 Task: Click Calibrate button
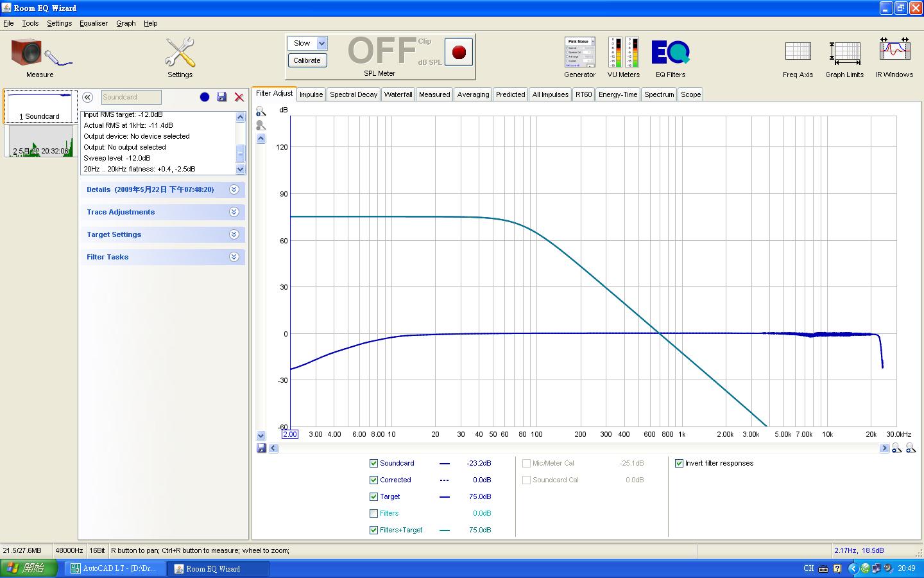click(307, 60)
